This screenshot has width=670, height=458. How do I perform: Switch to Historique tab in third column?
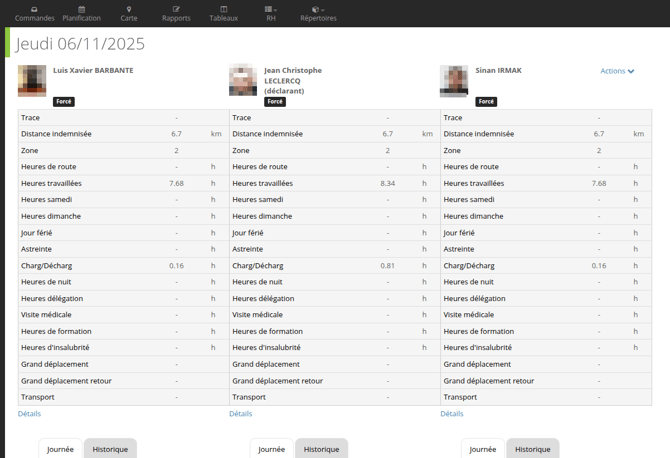point(533,449)
